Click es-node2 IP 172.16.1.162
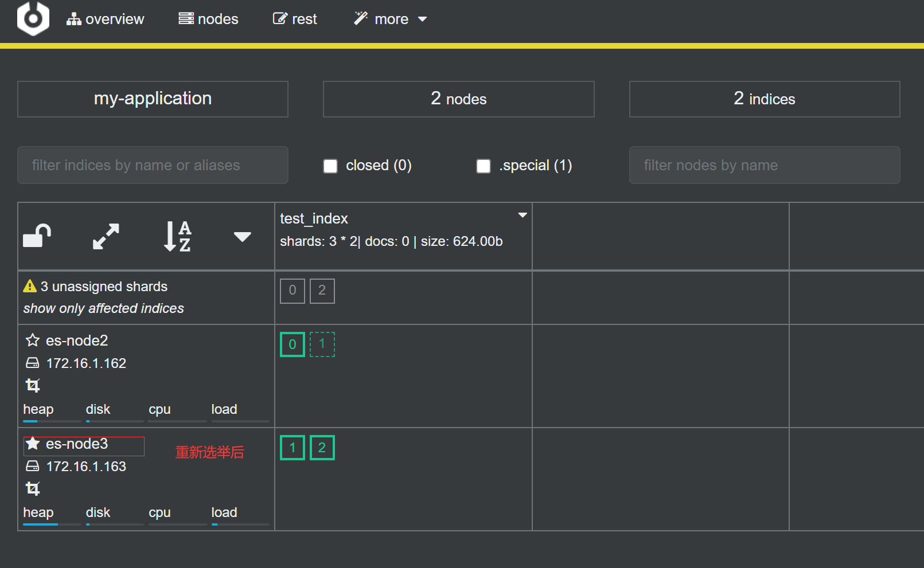This screenshot has width=924, height=568. point(86,363)
